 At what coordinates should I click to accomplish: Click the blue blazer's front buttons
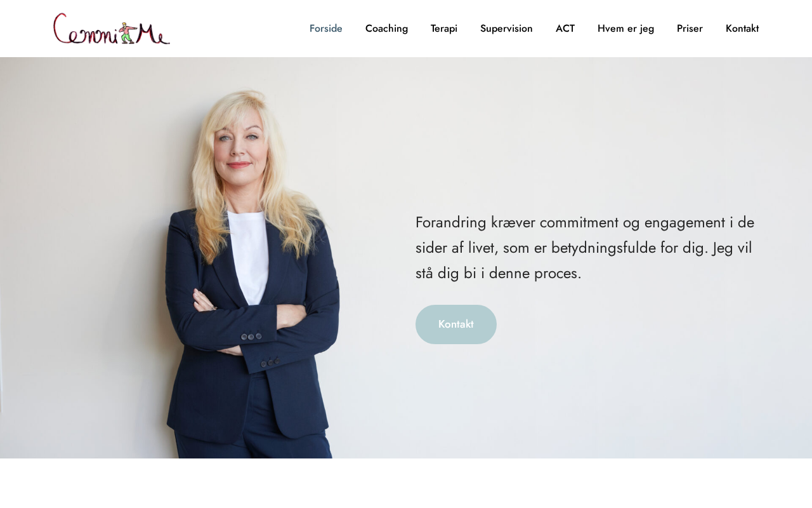tap(251, 337)
